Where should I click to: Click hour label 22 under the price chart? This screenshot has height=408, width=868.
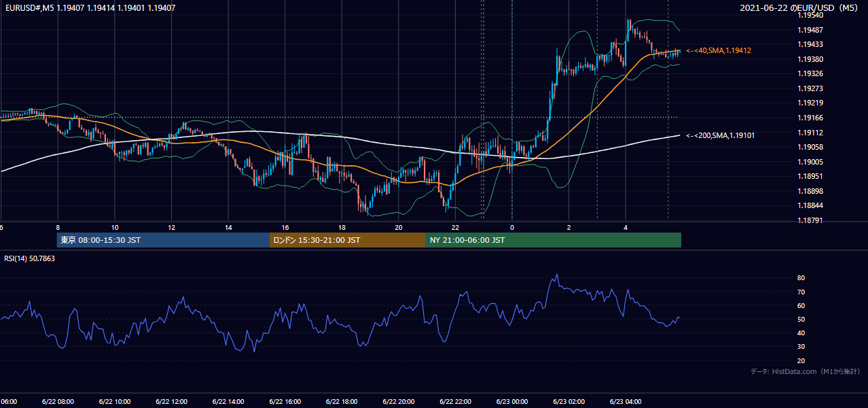click(455, 228)
